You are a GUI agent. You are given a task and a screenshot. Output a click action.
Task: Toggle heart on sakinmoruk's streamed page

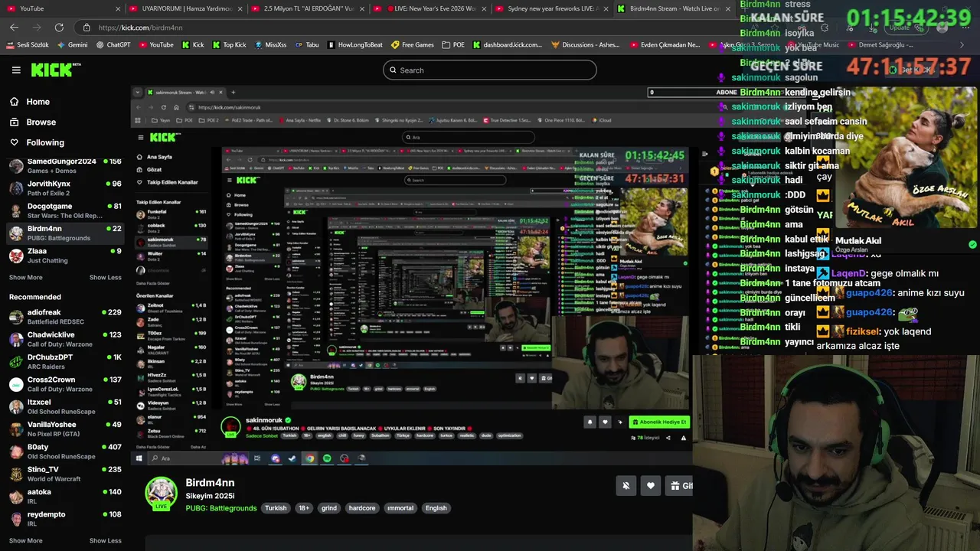605,422
